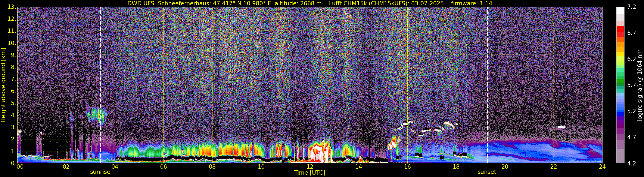Click the "Height above ground [km]" axis label
Screen dimensions: 644x177
[x=3, y=85]
